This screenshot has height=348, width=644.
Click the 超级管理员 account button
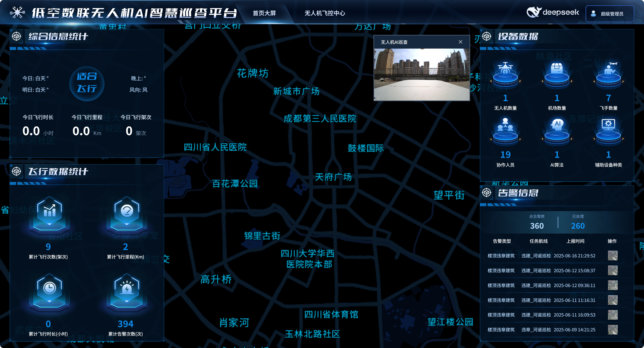610,13
